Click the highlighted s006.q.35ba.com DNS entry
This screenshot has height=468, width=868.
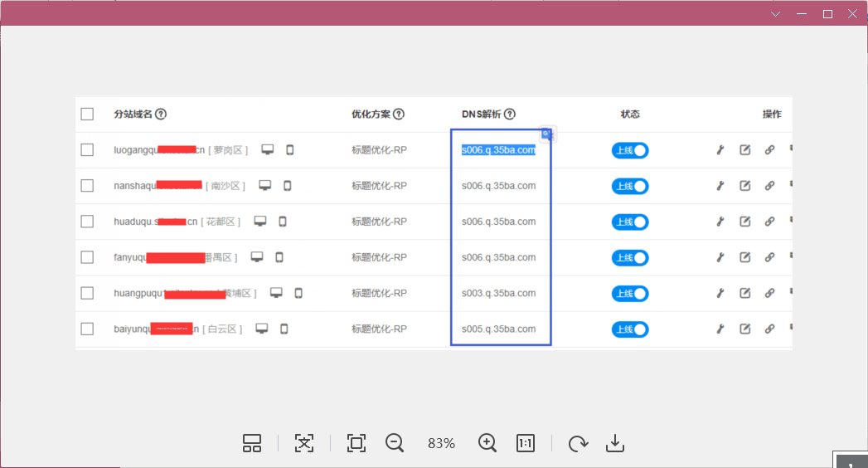tap(498, 150)
